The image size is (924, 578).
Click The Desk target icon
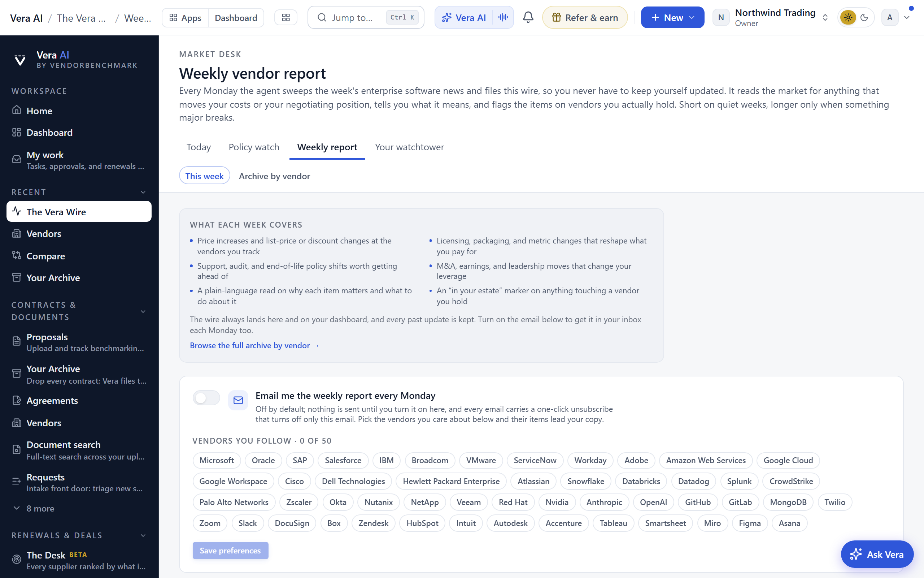(x=16, y=559)
